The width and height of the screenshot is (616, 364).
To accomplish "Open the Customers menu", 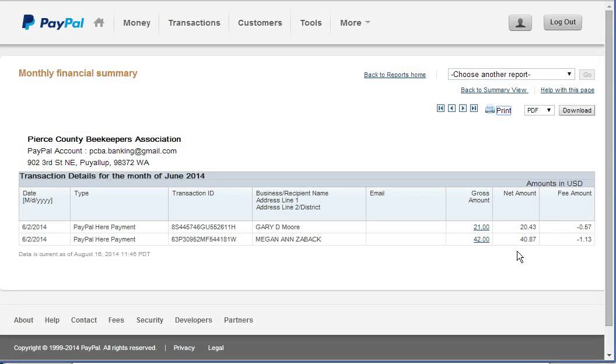I will coord(260,23).
